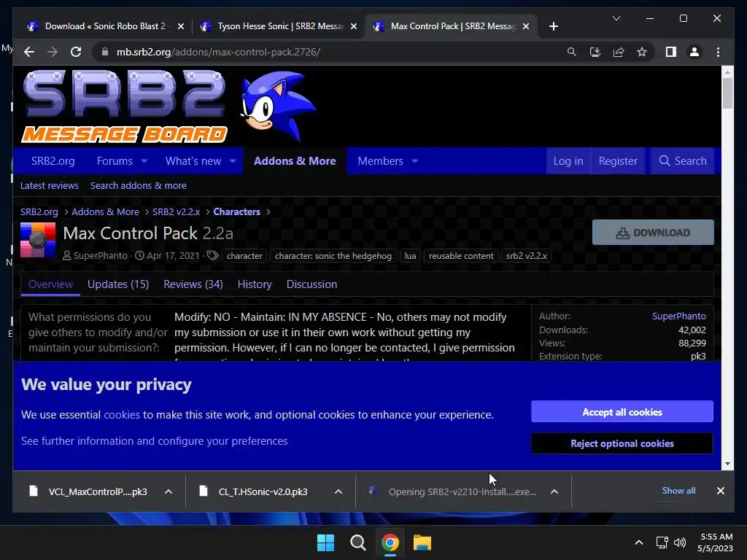Screen dimensions: 747x560
Task: Open the Reviews (34) tab
Action: pyautogui.click(x=193, y=284)
